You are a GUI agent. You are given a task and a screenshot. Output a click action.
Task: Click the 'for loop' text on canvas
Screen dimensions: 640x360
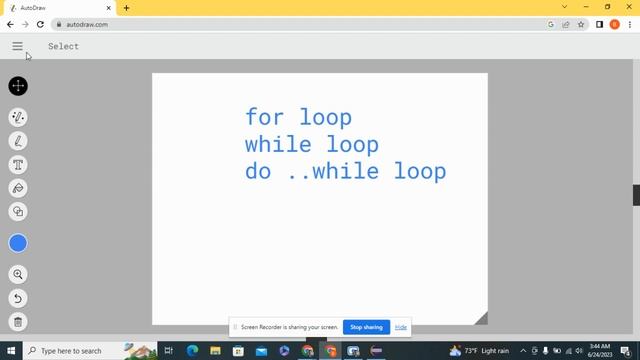[x=298, y=117]
